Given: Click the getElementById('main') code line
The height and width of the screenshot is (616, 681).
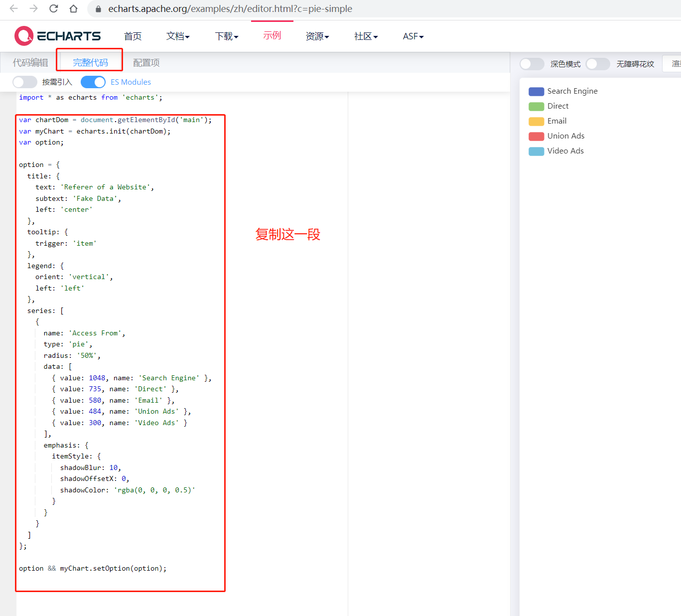Looking at the screenshot, I should [115, 120].
